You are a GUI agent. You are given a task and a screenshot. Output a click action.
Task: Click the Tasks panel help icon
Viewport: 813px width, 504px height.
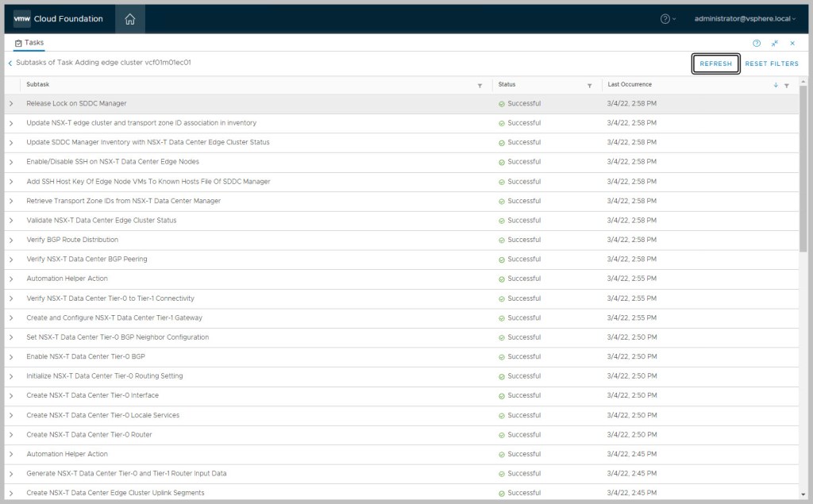click(x=757, y=43)
